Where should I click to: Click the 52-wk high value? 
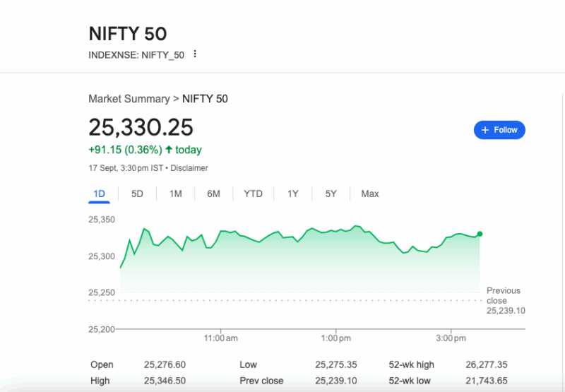click(x=487, y=365)
